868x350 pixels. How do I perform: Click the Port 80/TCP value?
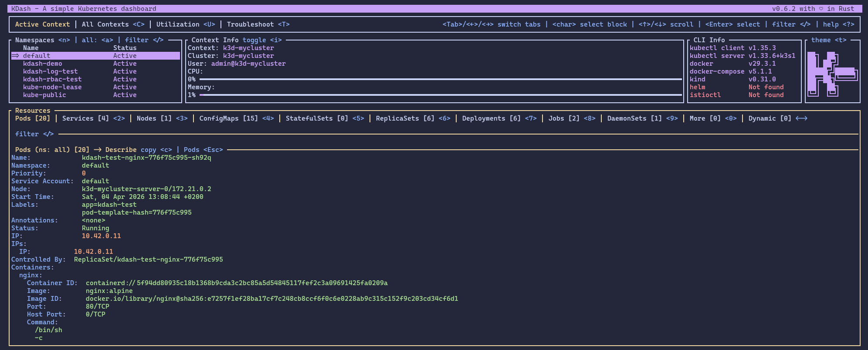pos(98,306)
